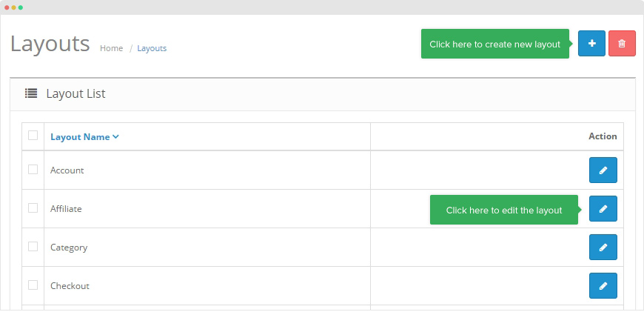The height and width of the screenshot is (312, 644).
Task: Click the red trash delete button
Action: [x=622, y=44]
